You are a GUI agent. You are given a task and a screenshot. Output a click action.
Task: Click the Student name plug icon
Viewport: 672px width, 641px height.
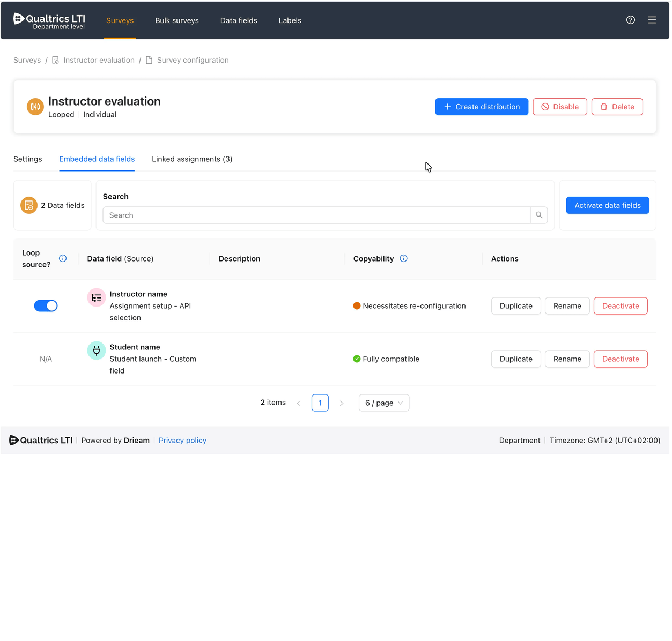[x=97, y=351]
